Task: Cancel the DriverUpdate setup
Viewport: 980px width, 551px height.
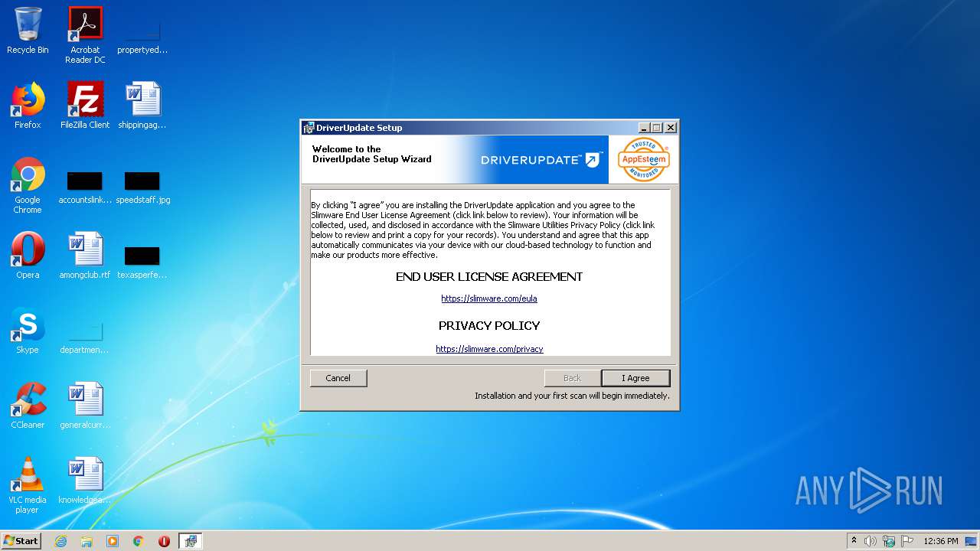Action: (338, 378)
